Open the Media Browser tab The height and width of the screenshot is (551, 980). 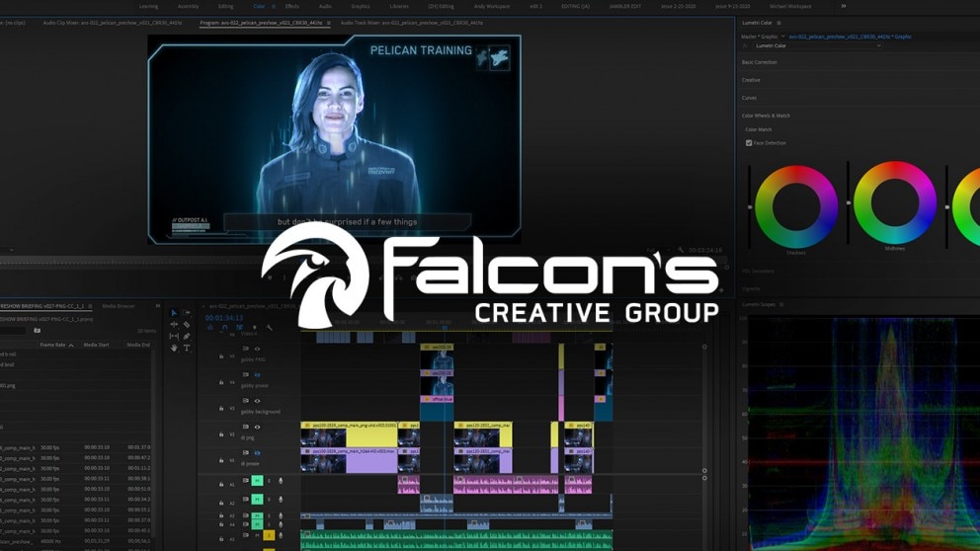click(x=119, y=306)
